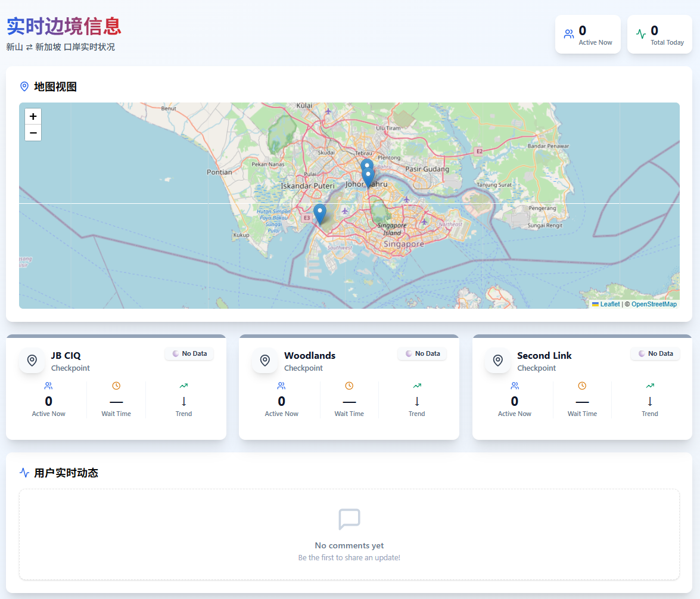The image size is (700, 599).
Task: Click the empty comments speech bubble icon
Action: pos(350,519)
